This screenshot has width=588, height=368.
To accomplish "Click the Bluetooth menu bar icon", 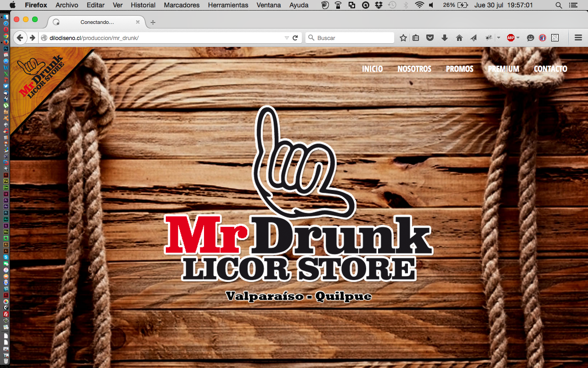I will click(x=406, y=5).
